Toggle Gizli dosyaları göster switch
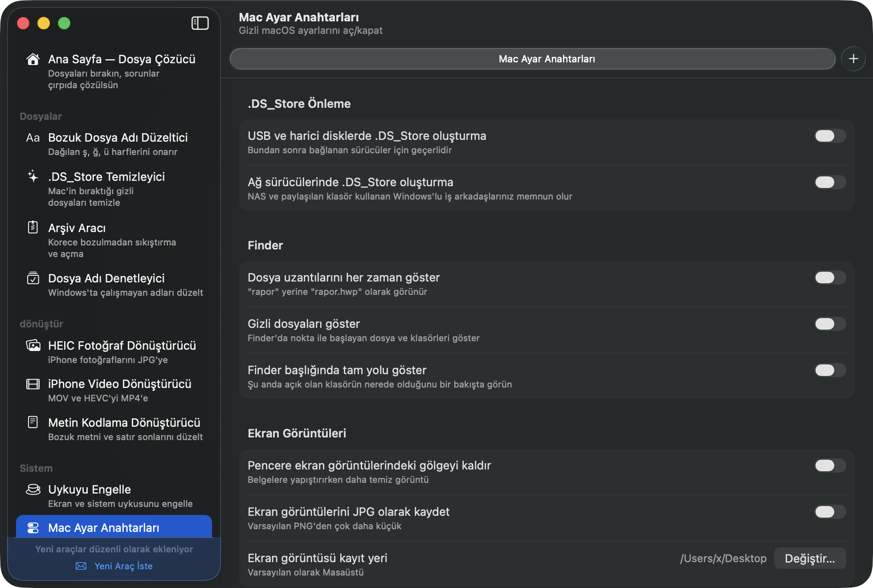The width and height of the screenshot is (873, 588). (x=830, y=324)
